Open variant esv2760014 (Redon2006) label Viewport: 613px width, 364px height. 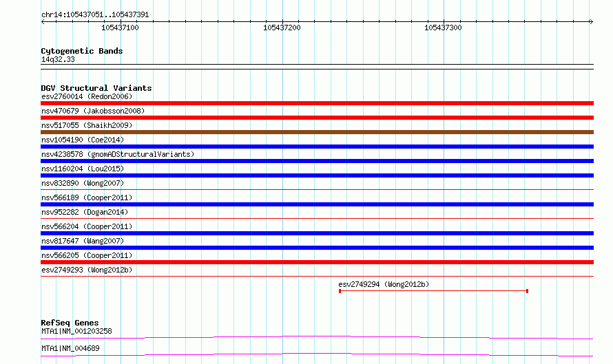point(87,96)
